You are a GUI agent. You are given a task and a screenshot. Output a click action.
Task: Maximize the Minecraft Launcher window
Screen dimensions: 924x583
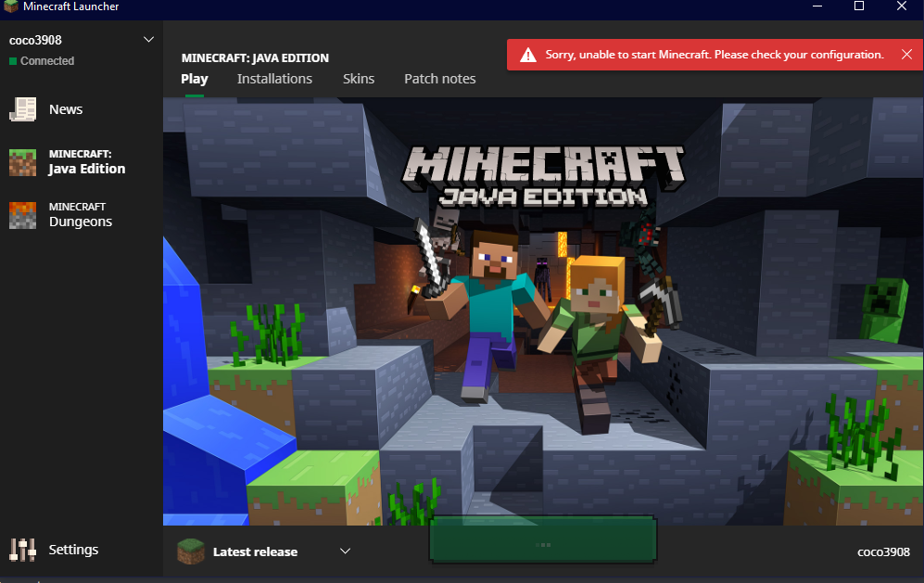point(859,6)
